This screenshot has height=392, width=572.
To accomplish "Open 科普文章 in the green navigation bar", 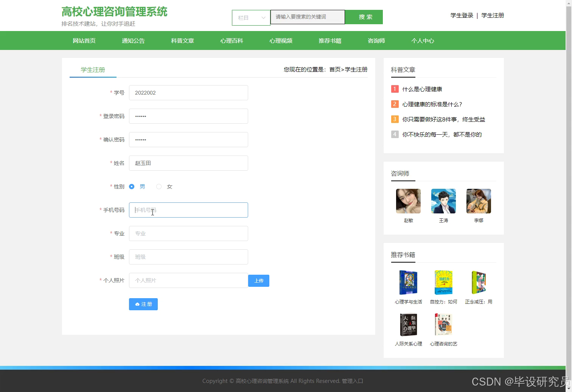I will pos(182,41).
